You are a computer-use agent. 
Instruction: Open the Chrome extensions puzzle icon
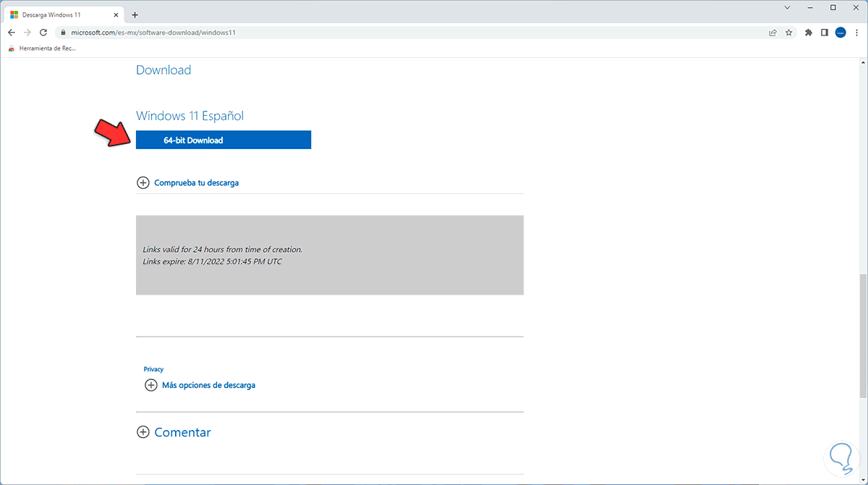[809, 33]
